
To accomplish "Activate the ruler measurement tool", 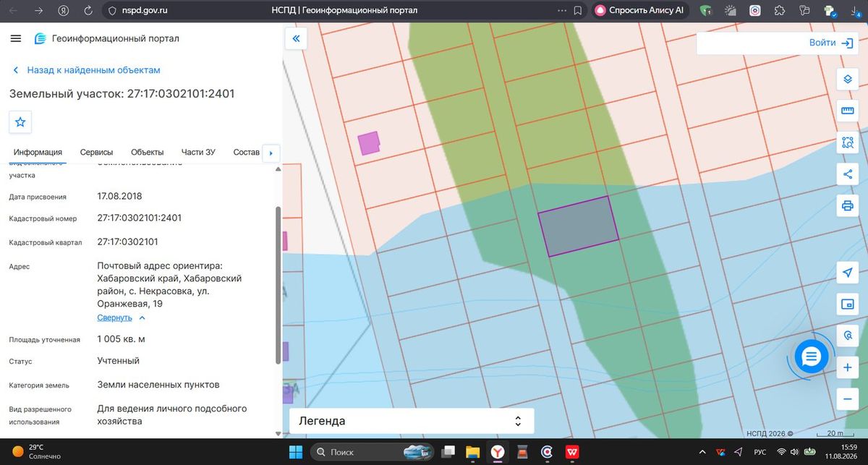I will click(848, 111).
